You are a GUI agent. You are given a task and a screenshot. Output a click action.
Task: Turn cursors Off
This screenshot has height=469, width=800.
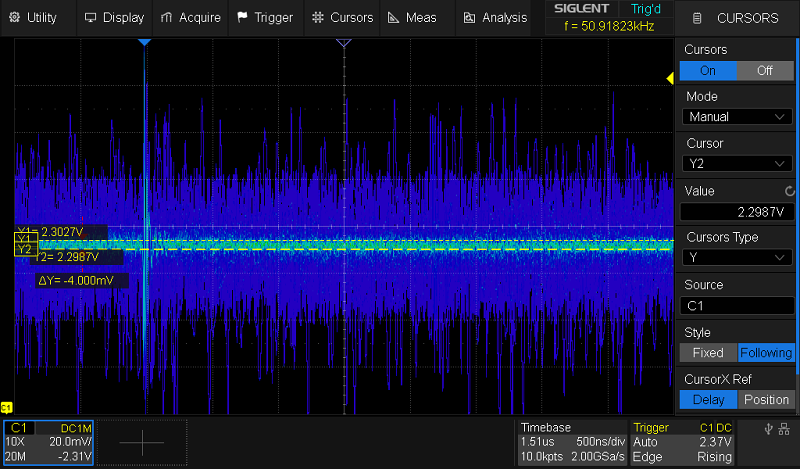click(x=765, y=71)
